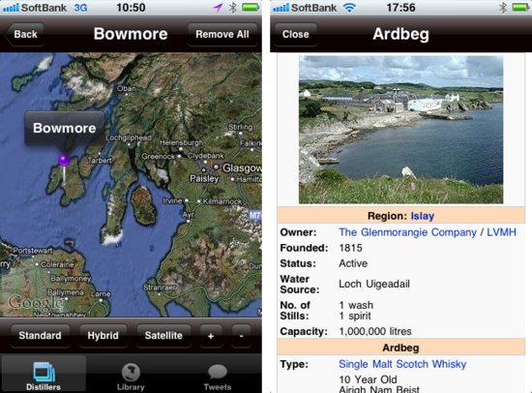
Task: Open The Glenmorangie Company link
Action: (407, 232)
